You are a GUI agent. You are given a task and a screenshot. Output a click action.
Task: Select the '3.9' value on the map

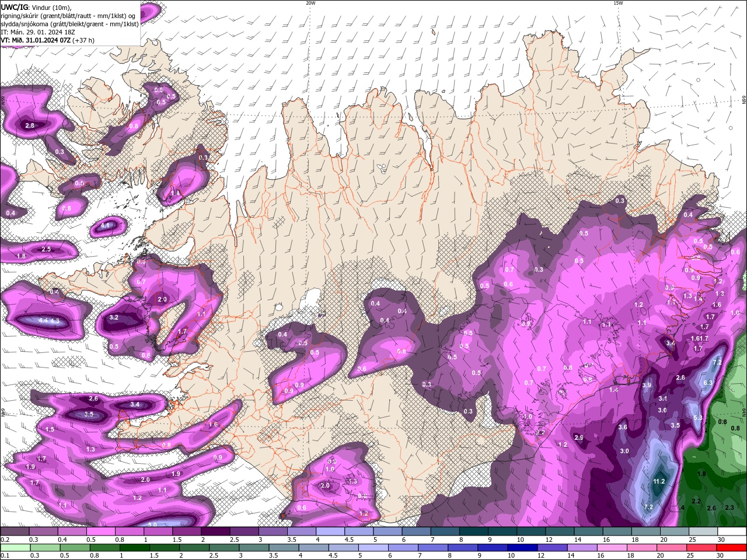(x=647, y=385)
